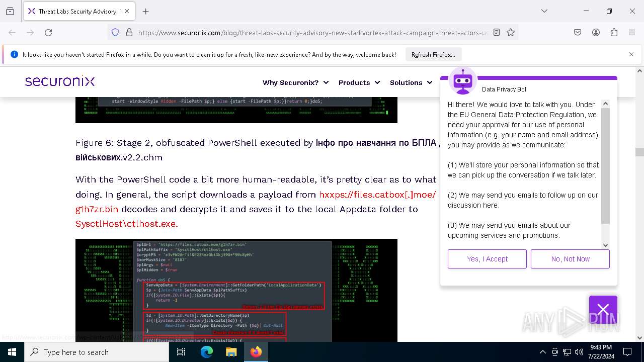
Task: Open the Securonix logo homepage link
Action: 60,81
